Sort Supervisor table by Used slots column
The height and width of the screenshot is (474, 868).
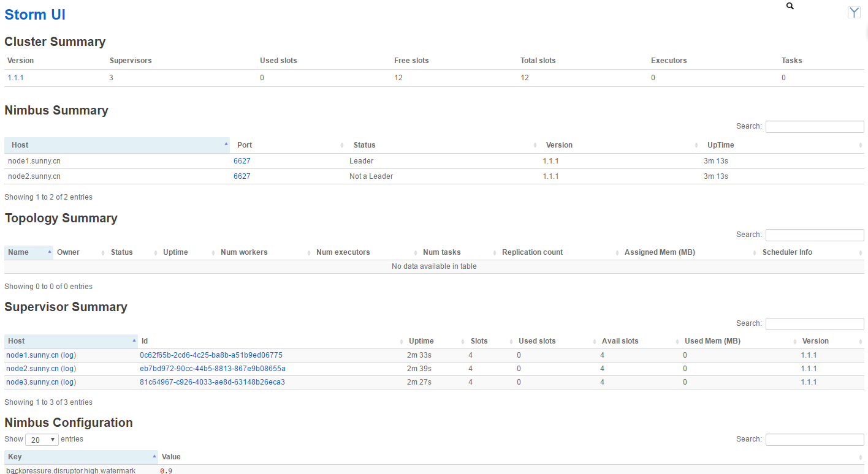[x=557, y=341]
